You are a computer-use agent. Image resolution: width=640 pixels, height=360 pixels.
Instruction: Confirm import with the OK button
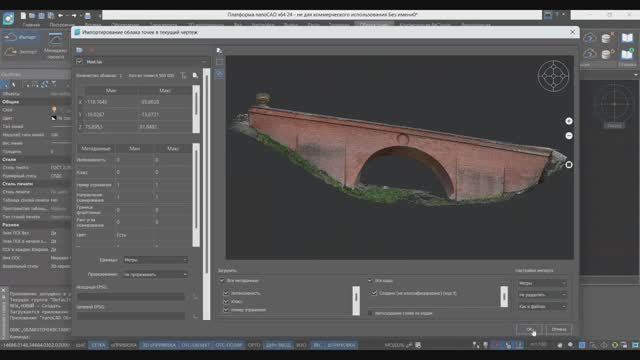click(x=529, y=329)
